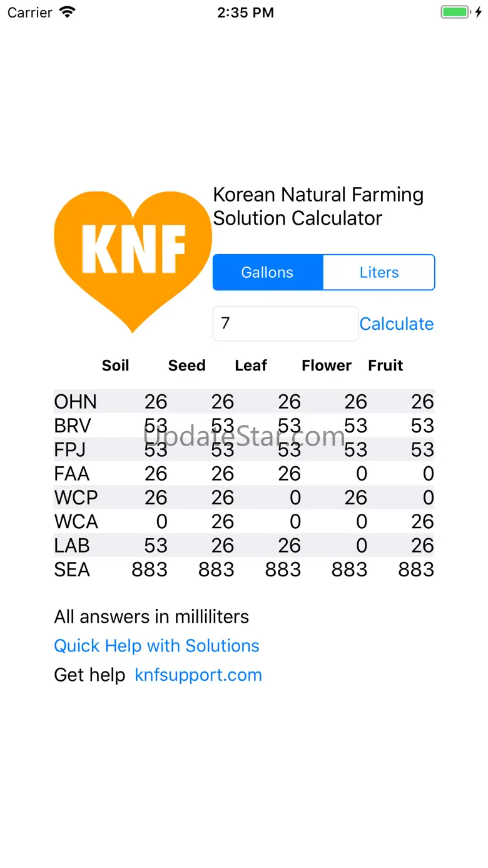Select the SEA row label
The height and width of the screenshot is (868, 488).
[x=72, y=569]
